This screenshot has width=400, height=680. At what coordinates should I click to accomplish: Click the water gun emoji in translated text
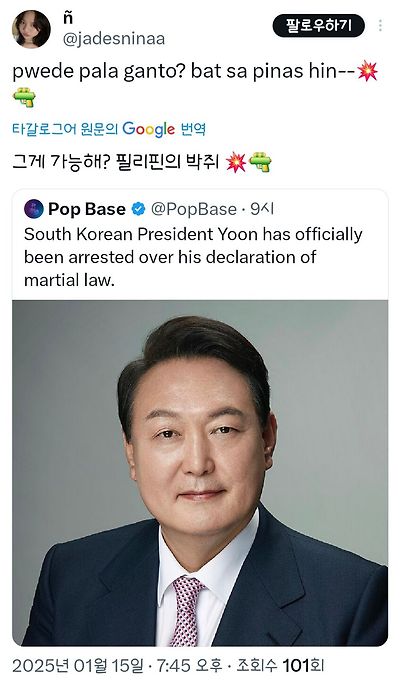260,163
